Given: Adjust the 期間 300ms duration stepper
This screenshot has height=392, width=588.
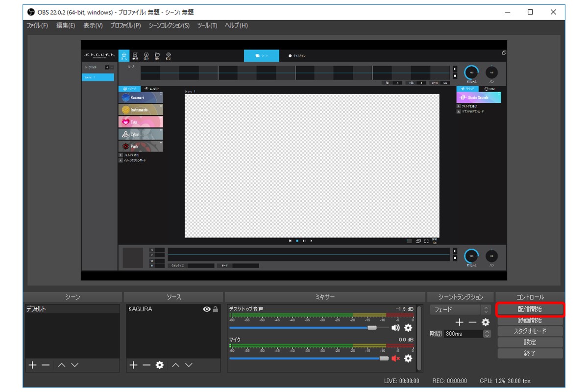Looking at the screenshot, I should 487,334.
